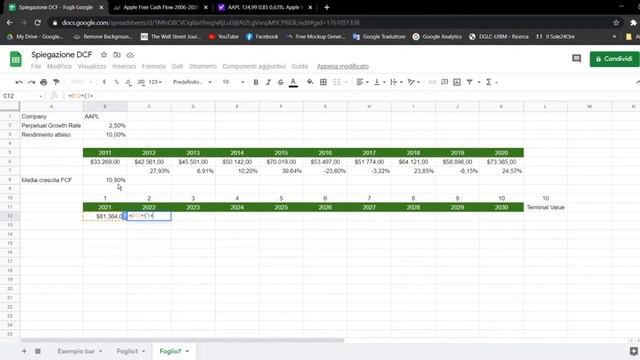640x360 pixels.
Task: Open the Google Sheets home icon
Action: pyautogui.click(x=16, y=59)
